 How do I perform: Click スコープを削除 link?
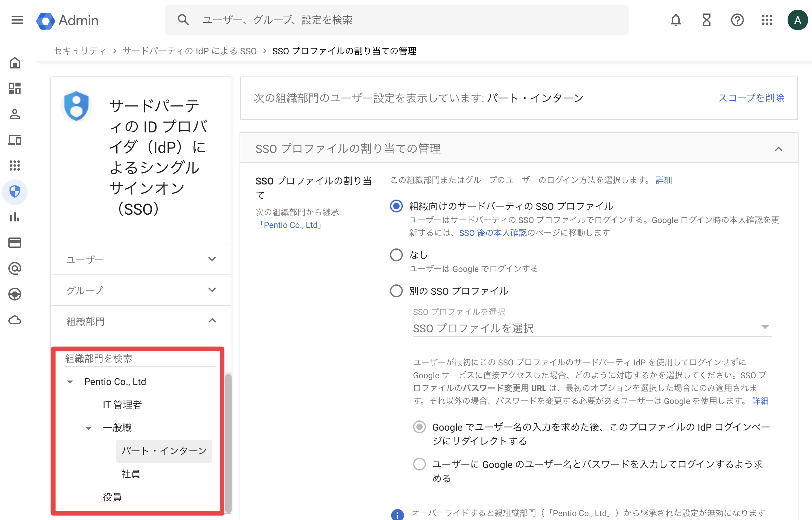tap(751, 98)
